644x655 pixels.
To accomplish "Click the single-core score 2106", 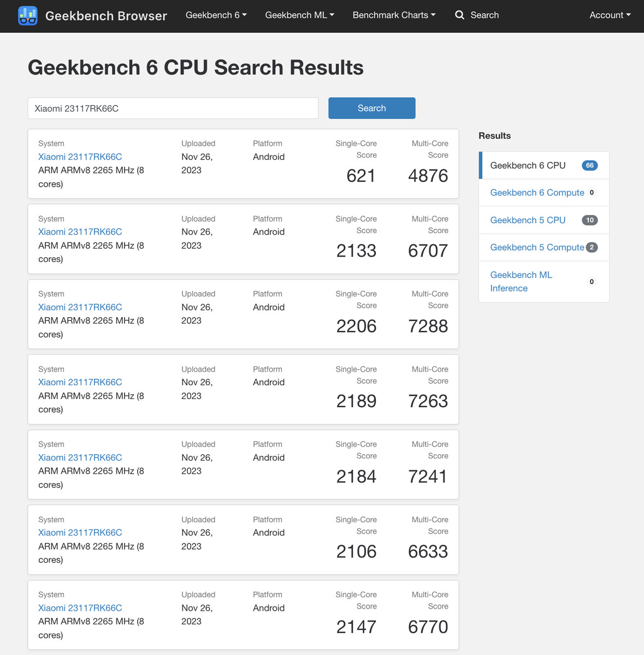I will [357, 552].
